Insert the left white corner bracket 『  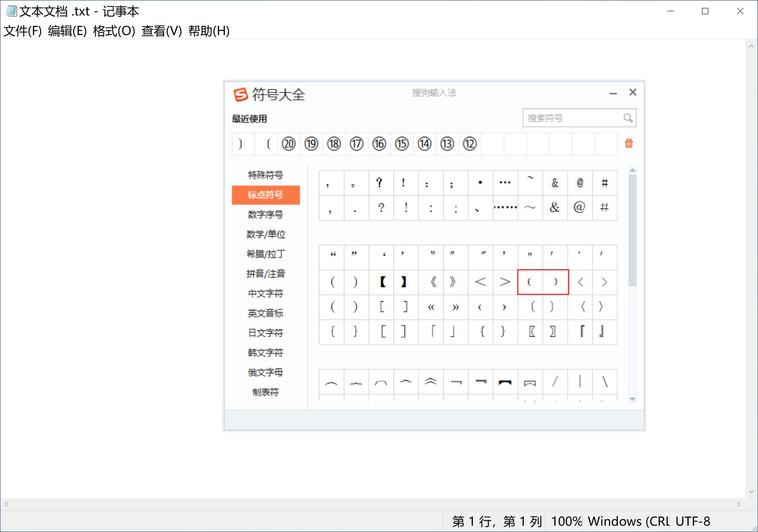(x=580, y=332)
